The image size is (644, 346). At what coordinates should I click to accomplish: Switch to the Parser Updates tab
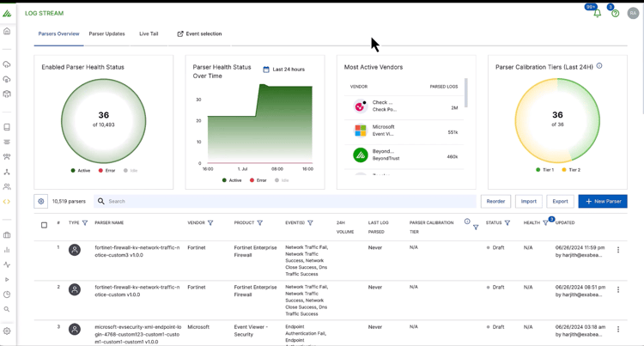[x=106, y=34]
